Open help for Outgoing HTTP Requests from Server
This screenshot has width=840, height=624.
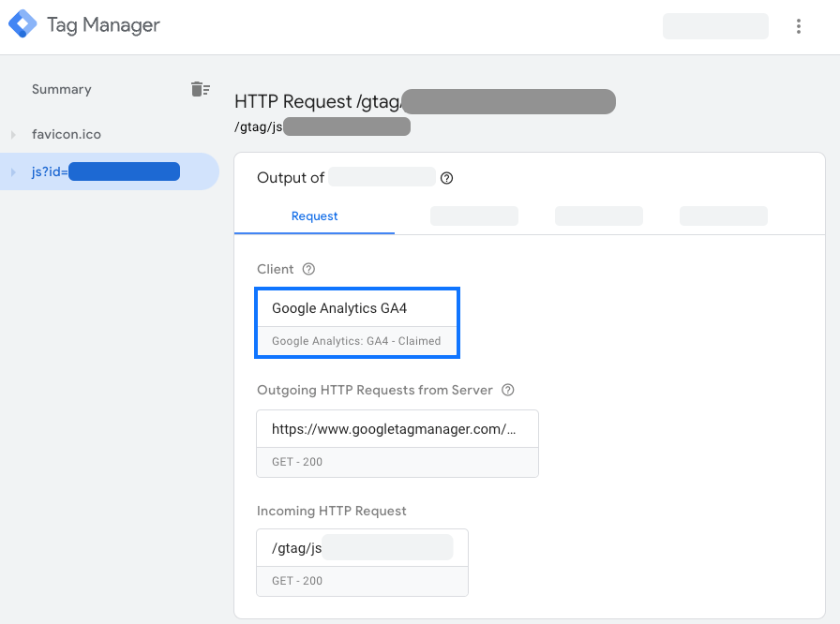click(x=507, y=390)
